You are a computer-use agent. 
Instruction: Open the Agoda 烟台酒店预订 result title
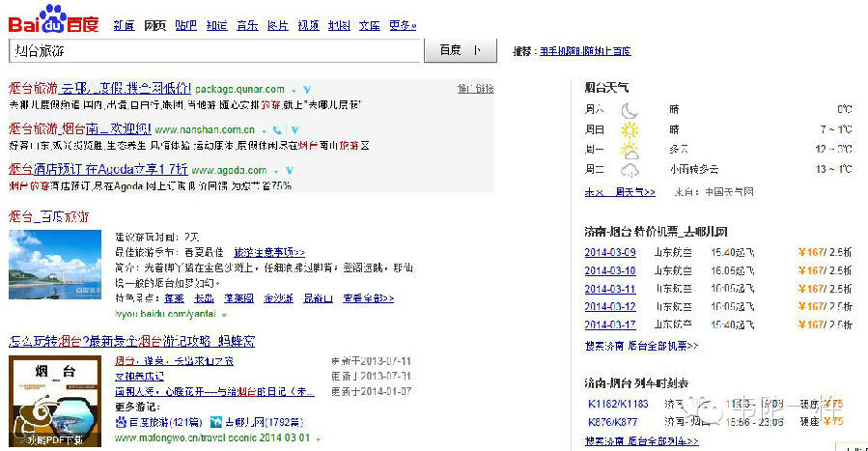pos(98,169)
